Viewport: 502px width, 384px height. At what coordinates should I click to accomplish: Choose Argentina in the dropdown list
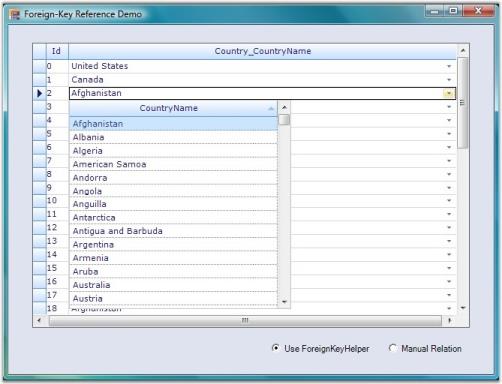click(x=173, y=245)
